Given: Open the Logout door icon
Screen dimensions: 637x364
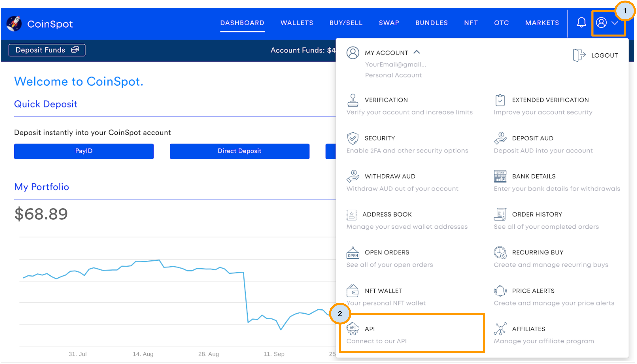Looking at the screenshot, I should pyautogui.click(x=579, y=55).
